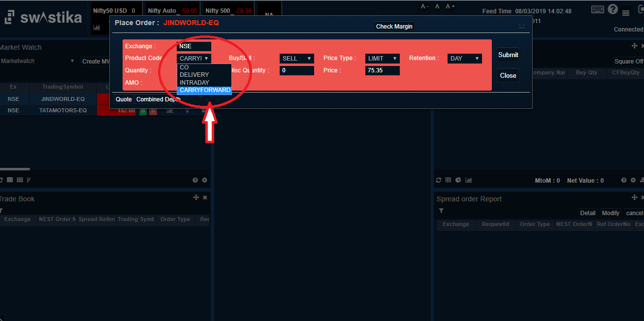
Task: Open help via top question mark icon
Action: pos(612,9)
